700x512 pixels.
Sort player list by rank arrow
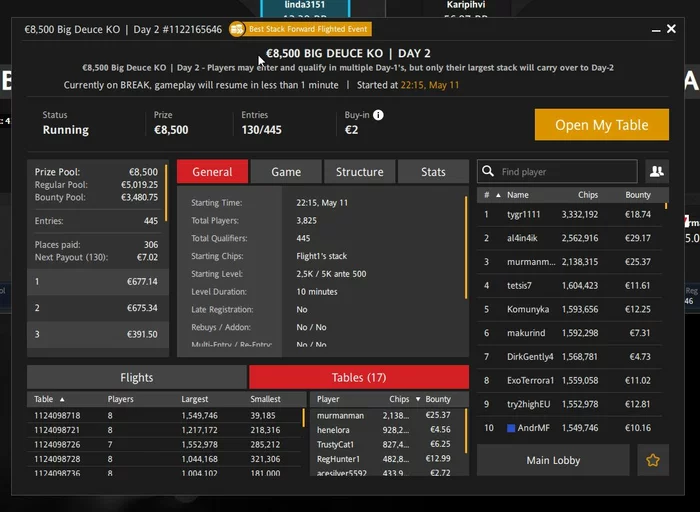(x=498, y=195)
